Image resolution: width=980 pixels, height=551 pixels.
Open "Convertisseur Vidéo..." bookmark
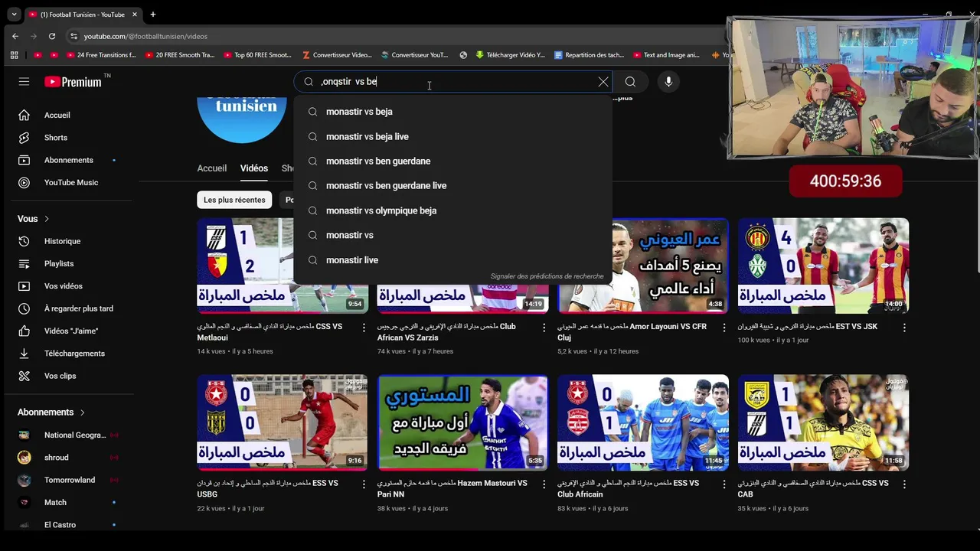(x=337, y=55)
